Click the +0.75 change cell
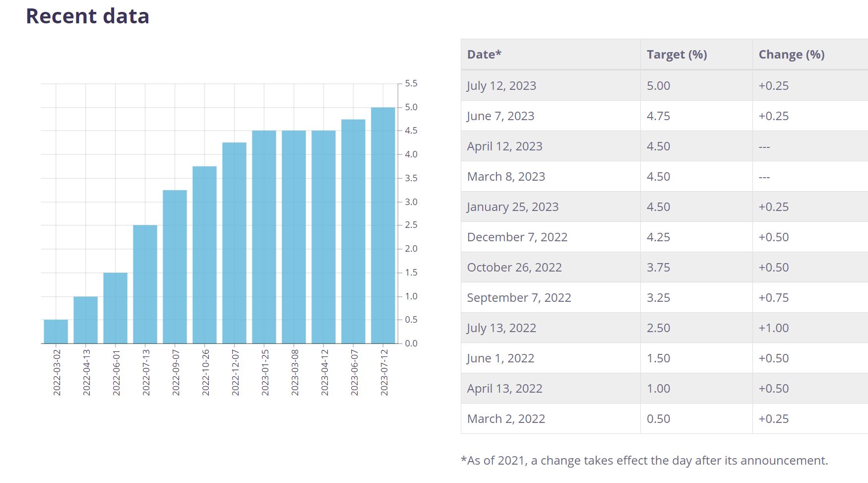868x483 pixels. coord(810,297)
